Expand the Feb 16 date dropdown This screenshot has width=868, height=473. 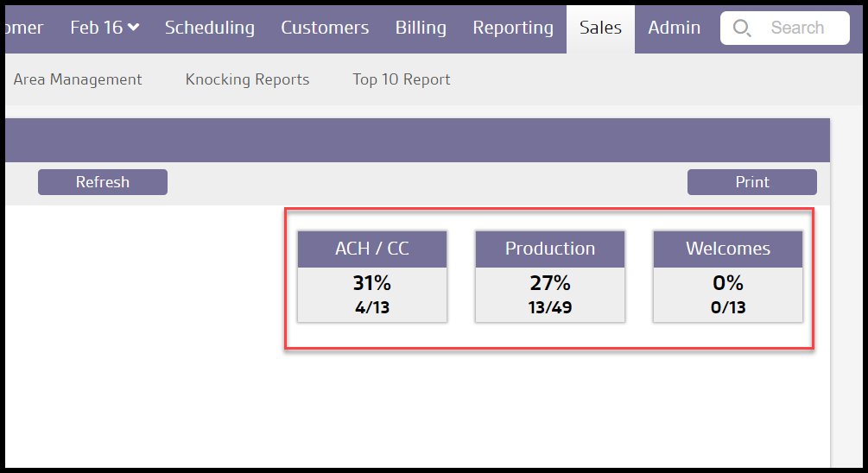click(x=105, y=28)
